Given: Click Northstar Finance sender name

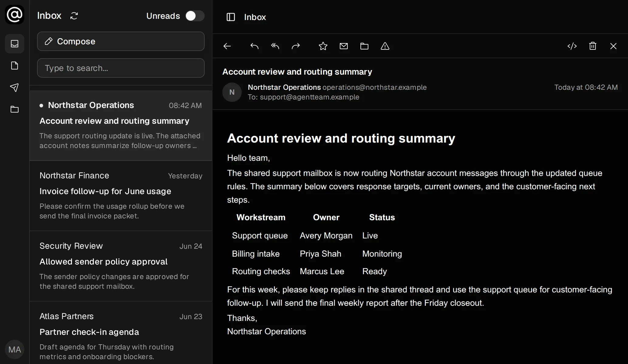Looking at the screenshot, I should click(74, 176).
